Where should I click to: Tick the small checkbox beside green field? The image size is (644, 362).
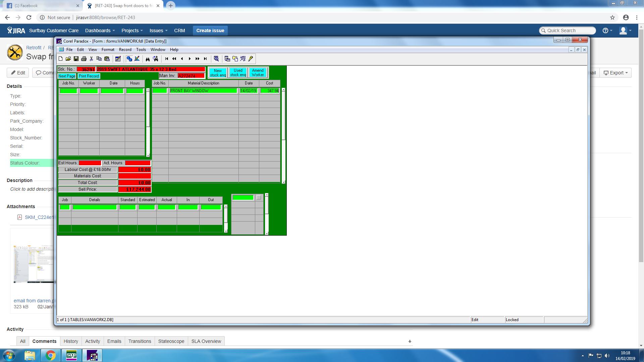click(259, 197)
